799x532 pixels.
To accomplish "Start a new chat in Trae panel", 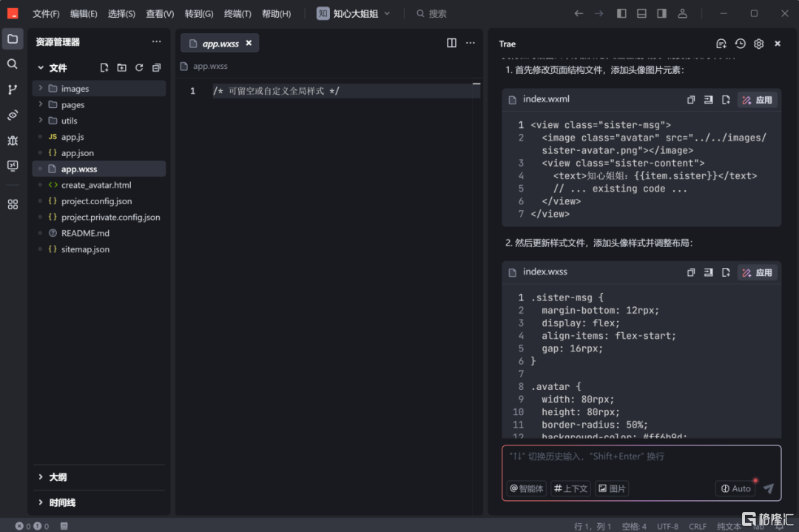I will pyautogui.click(x=721, y=44).
